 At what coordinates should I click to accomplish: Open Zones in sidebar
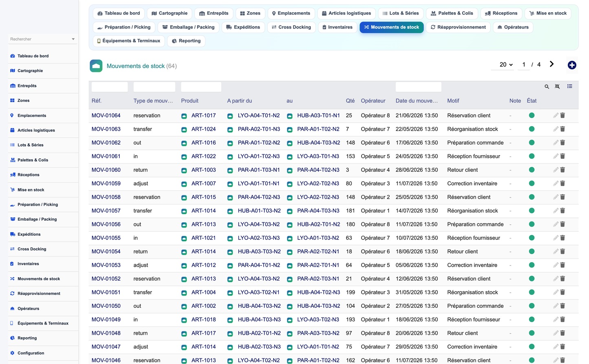pos(23,101)
